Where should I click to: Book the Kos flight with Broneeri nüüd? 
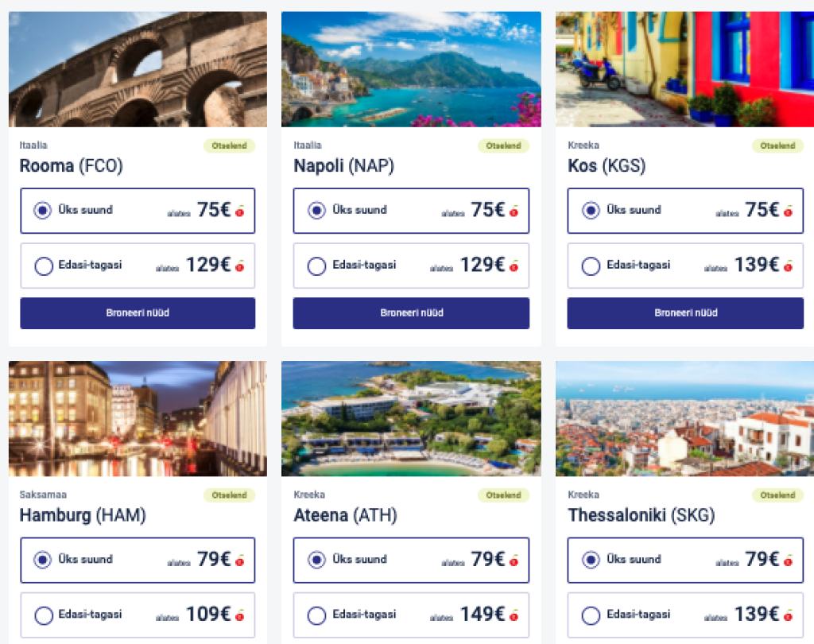(684, 313)
